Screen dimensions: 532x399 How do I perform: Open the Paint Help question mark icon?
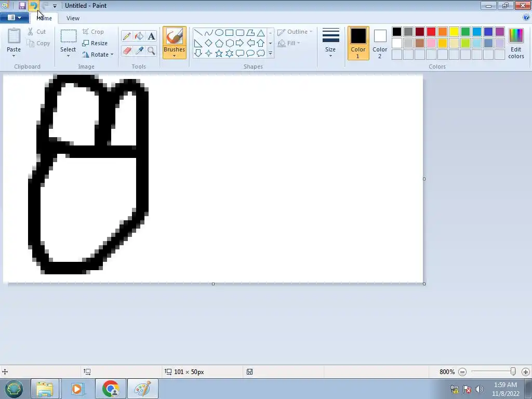526,18
